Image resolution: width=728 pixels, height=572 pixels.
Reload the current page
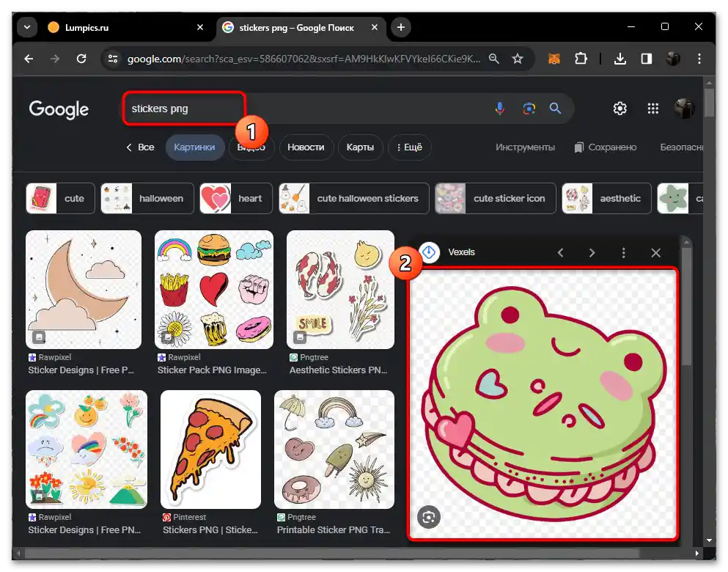pos(81,59)
